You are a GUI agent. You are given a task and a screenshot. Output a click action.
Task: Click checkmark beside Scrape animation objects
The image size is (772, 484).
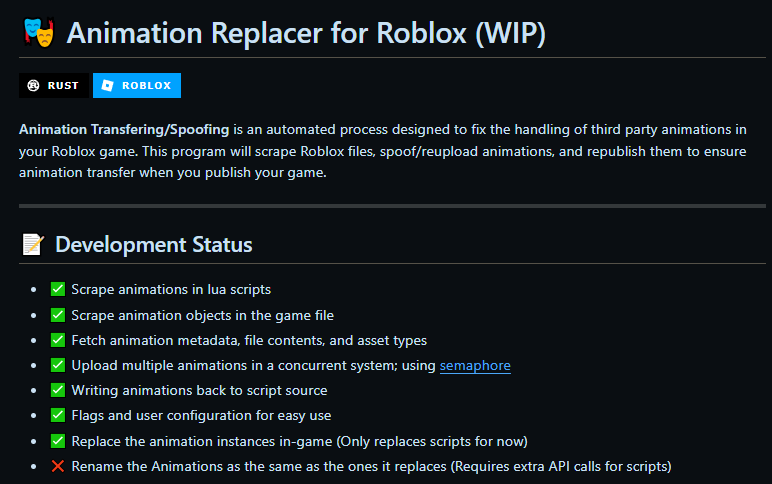tap(58, 315)
